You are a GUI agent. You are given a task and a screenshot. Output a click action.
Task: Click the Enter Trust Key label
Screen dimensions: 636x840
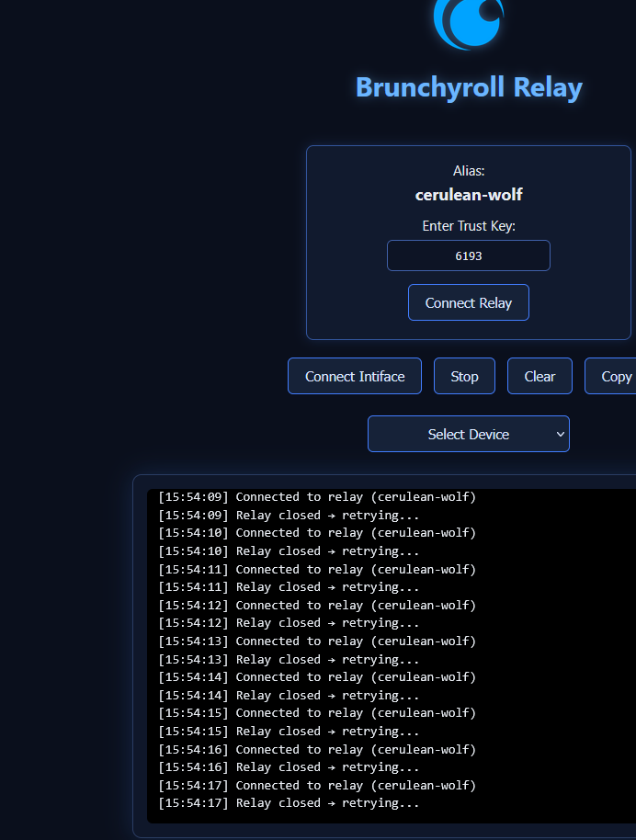coord(469,226)
